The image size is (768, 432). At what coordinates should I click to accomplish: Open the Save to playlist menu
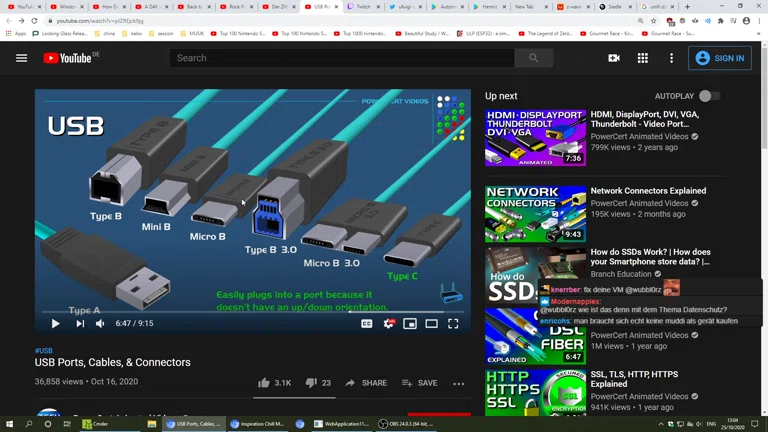point(419,383)
